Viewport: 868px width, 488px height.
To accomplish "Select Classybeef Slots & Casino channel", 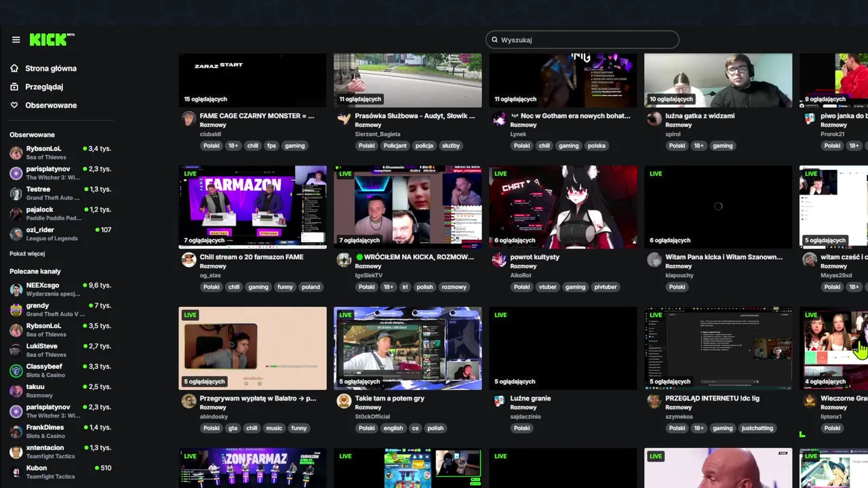I will pyautogui.click(x=60, y=371).
